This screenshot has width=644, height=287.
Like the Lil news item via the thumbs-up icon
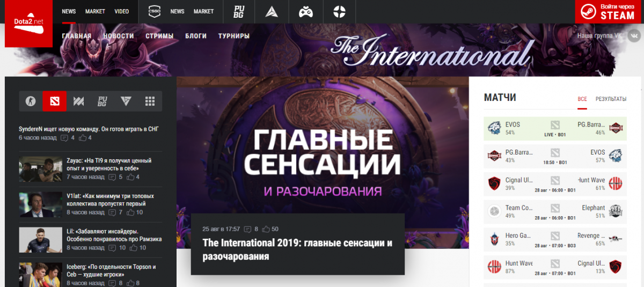(134, 248)
